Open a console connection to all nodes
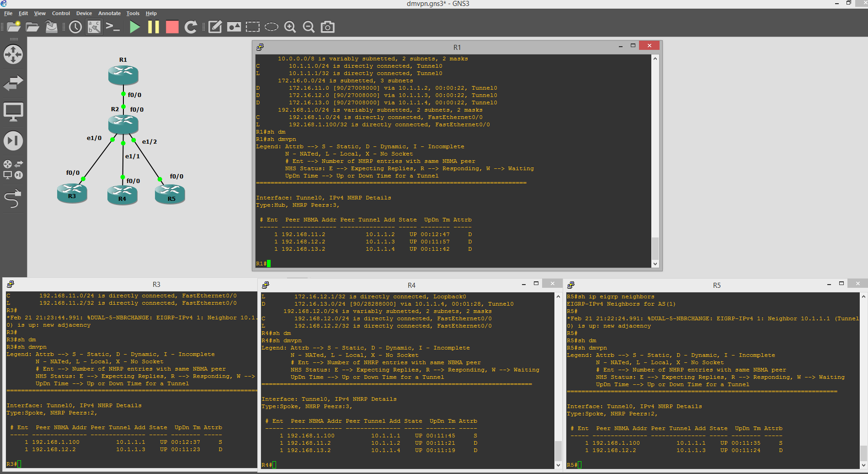Screen dimensions: 868x474 [112, 27]
